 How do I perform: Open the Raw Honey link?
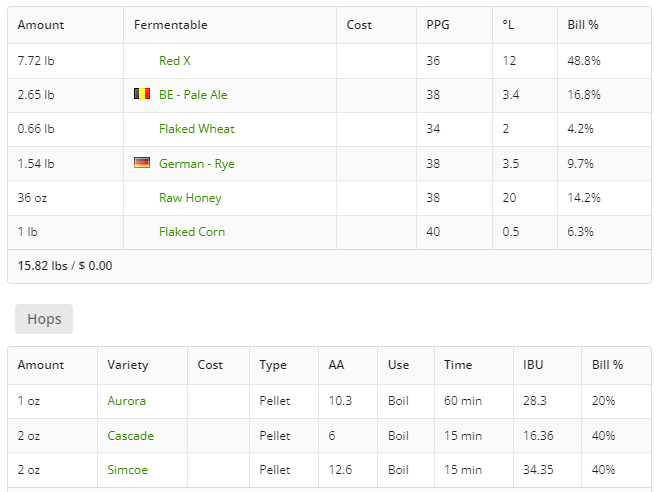190,197
